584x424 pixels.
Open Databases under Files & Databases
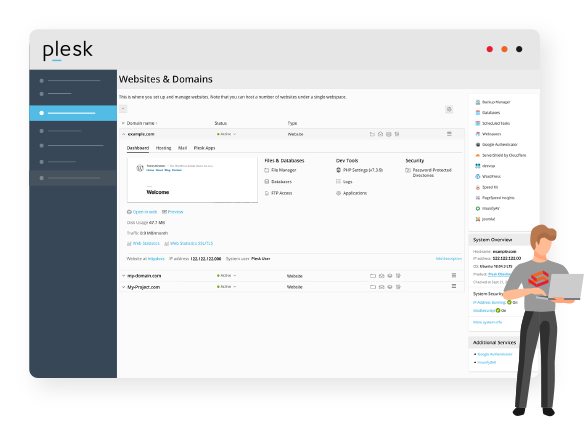(x=278, y=181)
